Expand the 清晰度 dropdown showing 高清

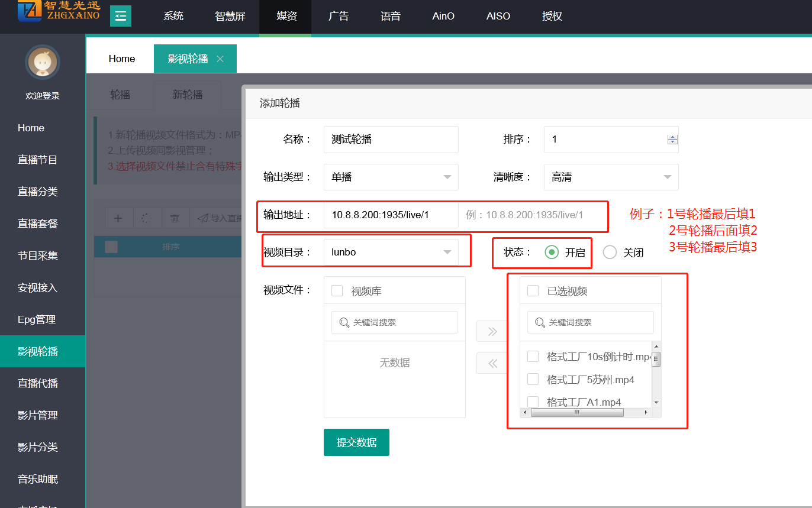(x=611, y=177)
